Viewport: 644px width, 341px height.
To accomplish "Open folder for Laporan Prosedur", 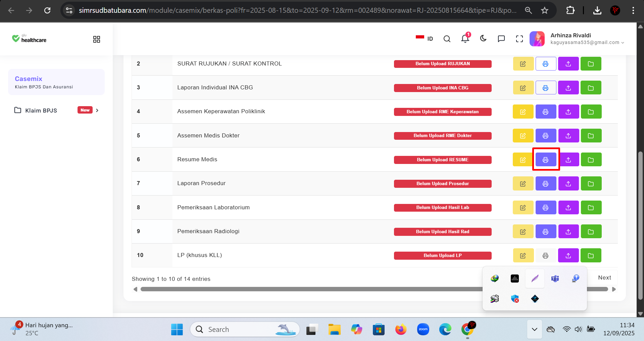I will pos(591,183).
